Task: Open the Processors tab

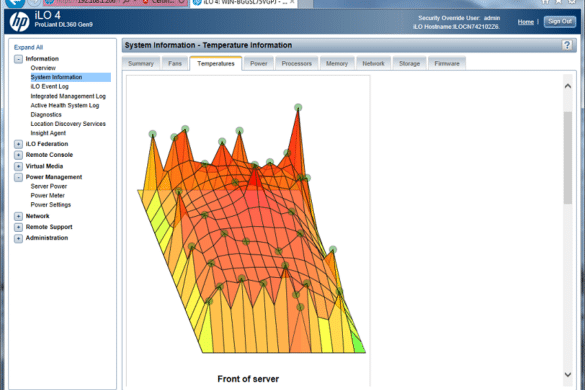Action: 297,63
